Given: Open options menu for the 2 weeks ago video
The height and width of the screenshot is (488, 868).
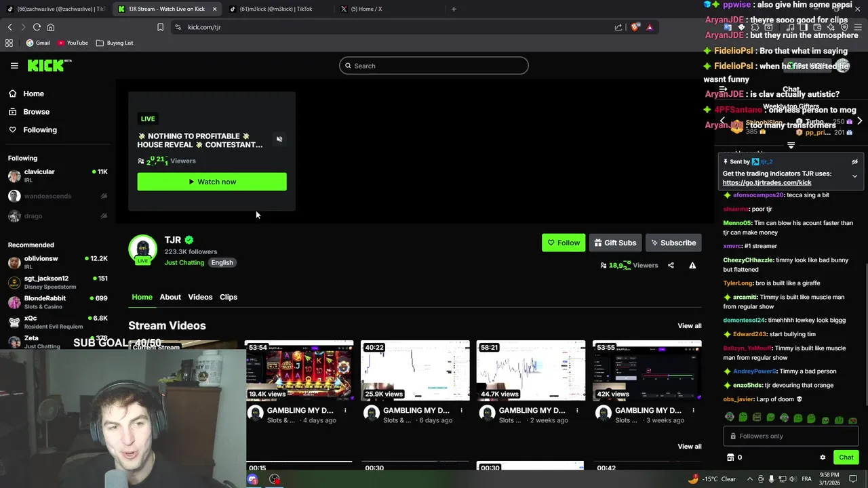Looking at the screenshot, I should pyautogui.click(x=578, y=411).
